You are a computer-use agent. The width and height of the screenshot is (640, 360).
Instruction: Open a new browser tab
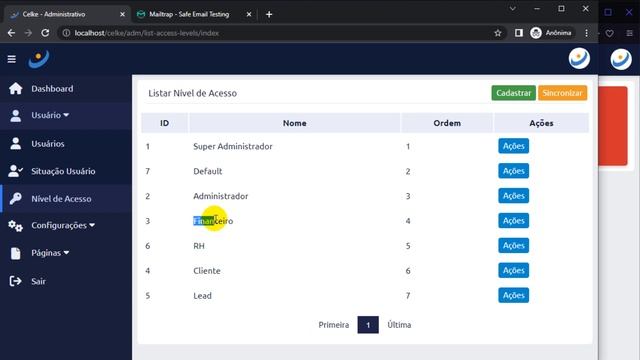tap(269, 14)
